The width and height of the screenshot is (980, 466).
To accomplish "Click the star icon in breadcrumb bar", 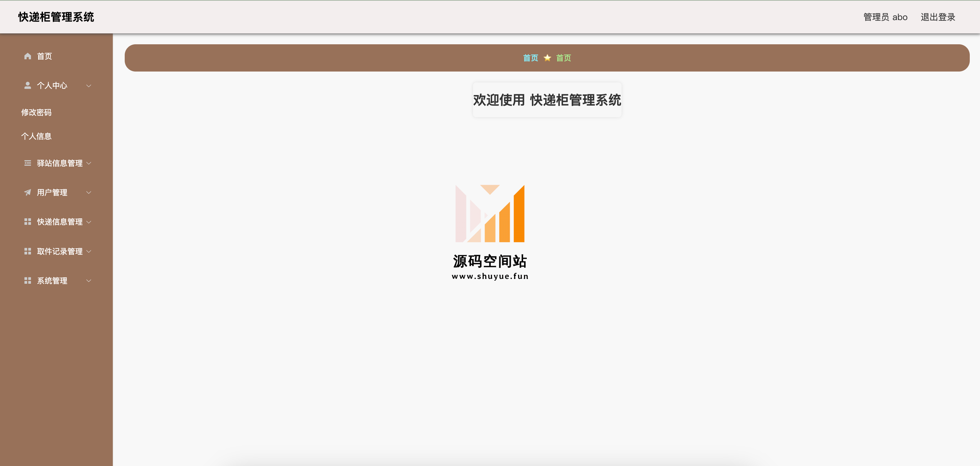I will coord(547,58).
